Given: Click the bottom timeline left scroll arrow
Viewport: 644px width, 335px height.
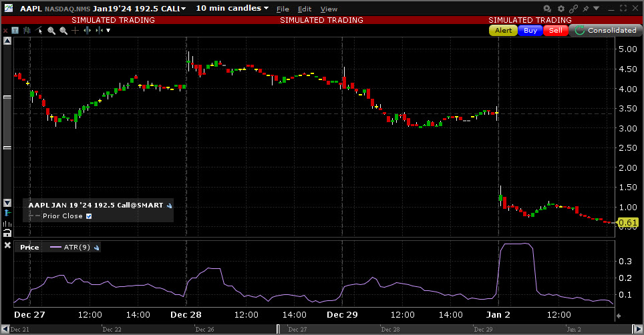Looking at the screenshot, I should click(5, 329).
